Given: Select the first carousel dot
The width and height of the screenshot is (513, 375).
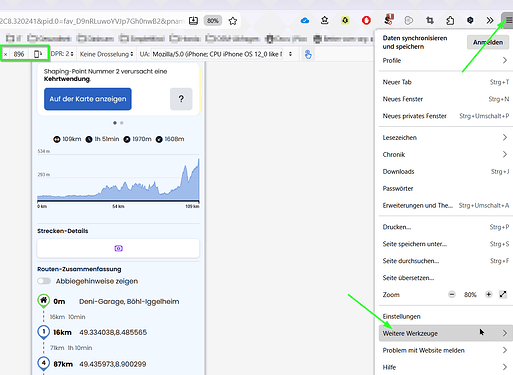Looking at the screenshot, I should coord(115,123).
